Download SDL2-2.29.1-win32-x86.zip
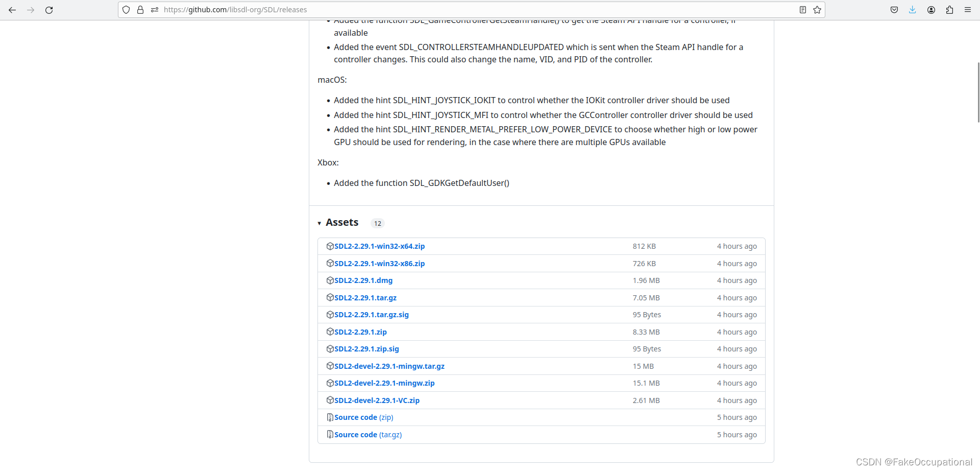Screen dimensions: 980x472 [x=379, y=264]
